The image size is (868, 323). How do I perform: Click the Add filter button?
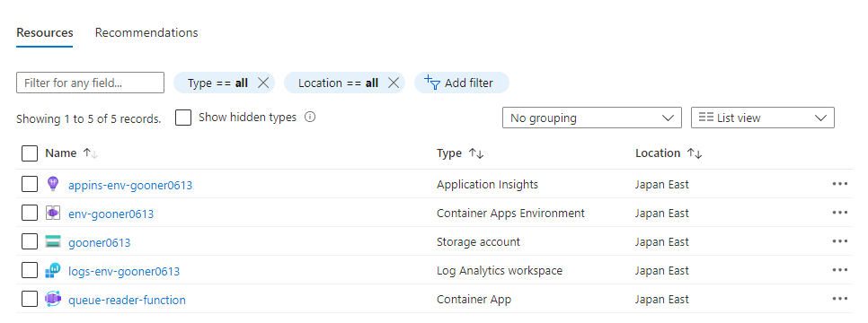[x=462, y=83]
